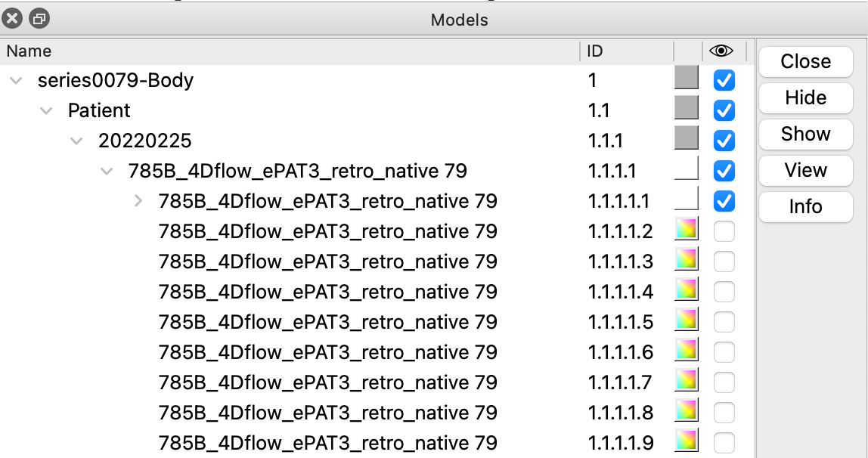This screenshot has width=868, height=458.
Task: Click the rainbow color icon for model 1.1.1.1.8
Action: [686, 411]
